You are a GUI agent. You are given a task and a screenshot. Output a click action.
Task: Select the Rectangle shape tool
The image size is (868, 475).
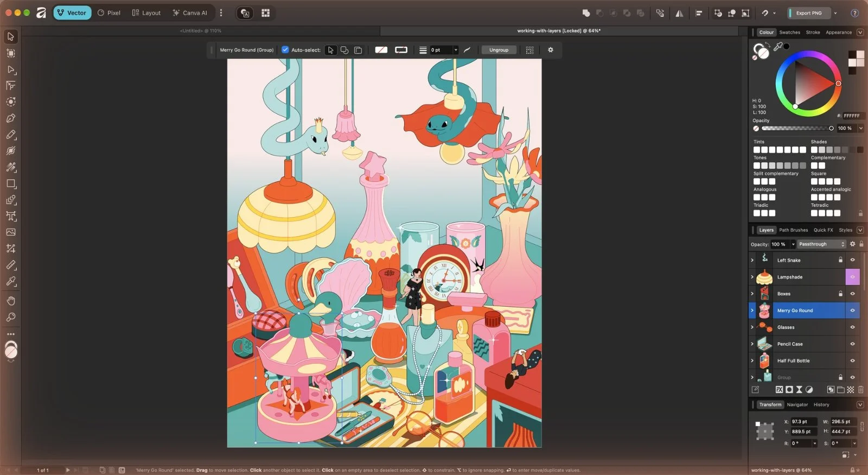(x=11, y=183)
